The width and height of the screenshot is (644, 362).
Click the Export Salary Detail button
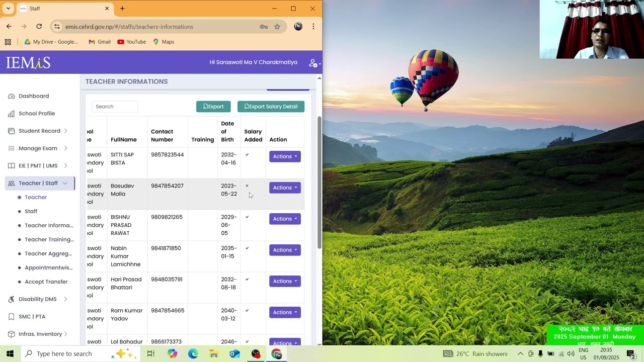(271, 107)
